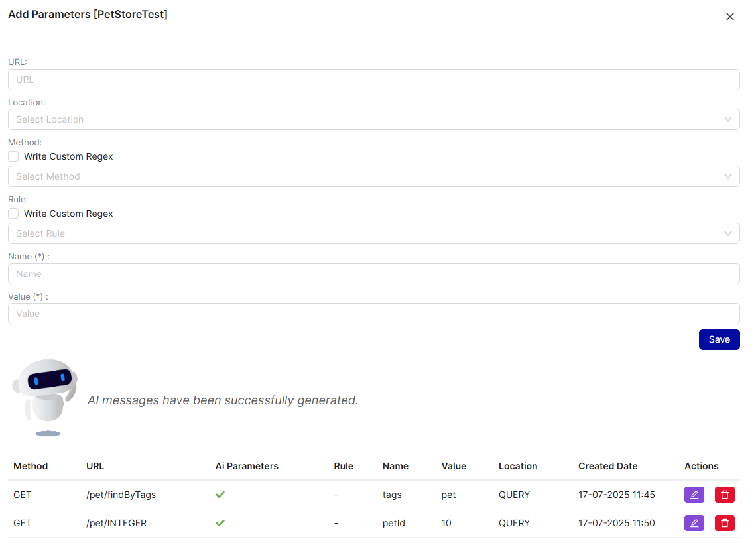Screen dimensions: 756x549
Task: Edit the /pet/INTEGER parameter row
Action: pos(694,523)
